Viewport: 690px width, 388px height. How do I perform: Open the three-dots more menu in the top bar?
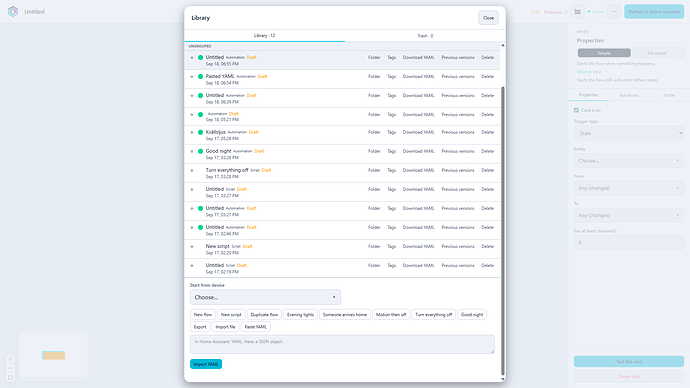[x=614, y=12]
